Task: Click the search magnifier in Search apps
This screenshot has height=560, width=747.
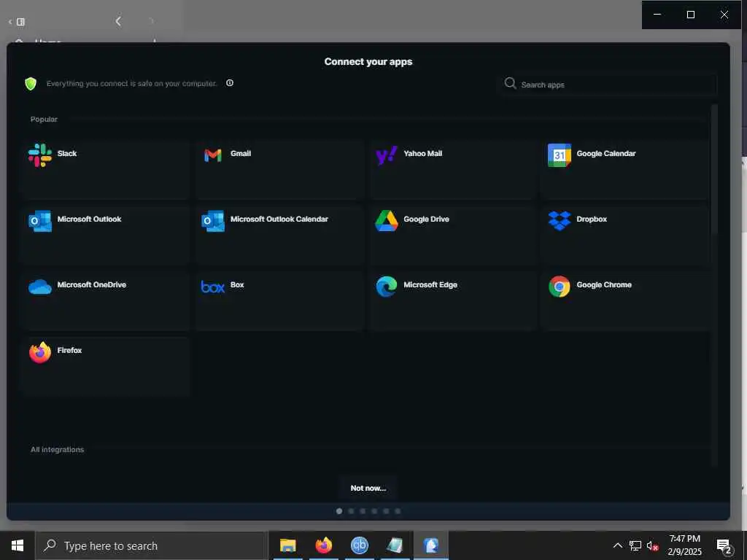Action: click(x=510, y=83)
